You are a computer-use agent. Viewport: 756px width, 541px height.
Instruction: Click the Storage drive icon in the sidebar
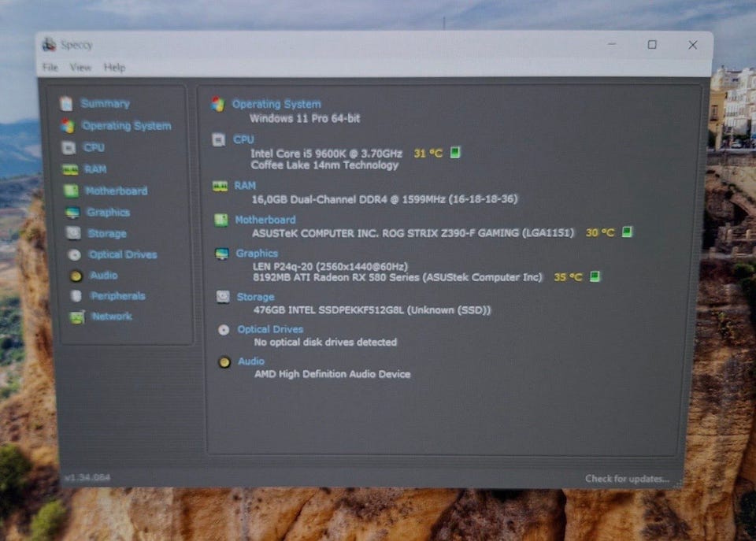click(x=73, y=233)
